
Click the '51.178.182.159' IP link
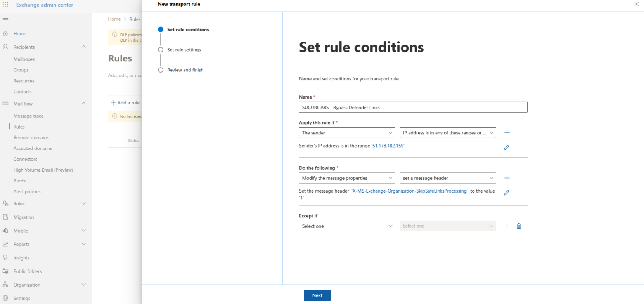388,146
